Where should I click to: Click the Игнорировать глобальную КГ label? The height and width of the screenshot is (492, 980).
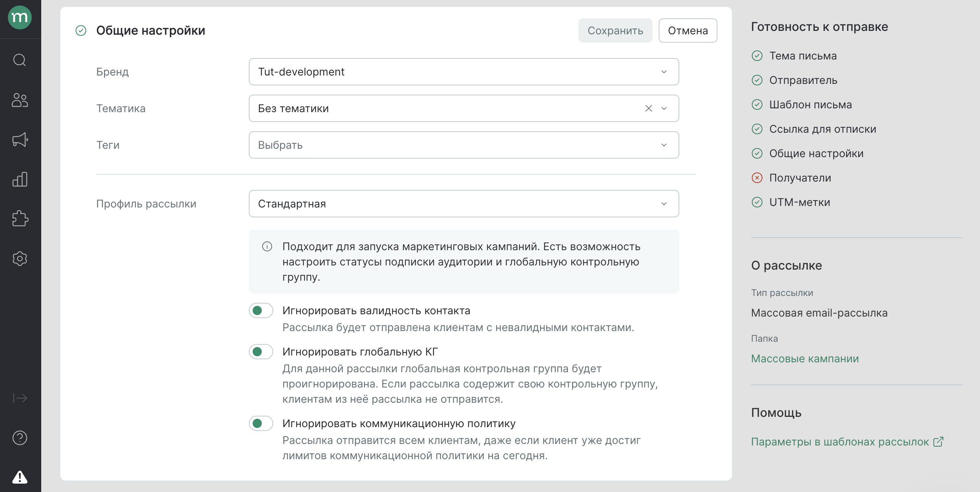point(360,352)
